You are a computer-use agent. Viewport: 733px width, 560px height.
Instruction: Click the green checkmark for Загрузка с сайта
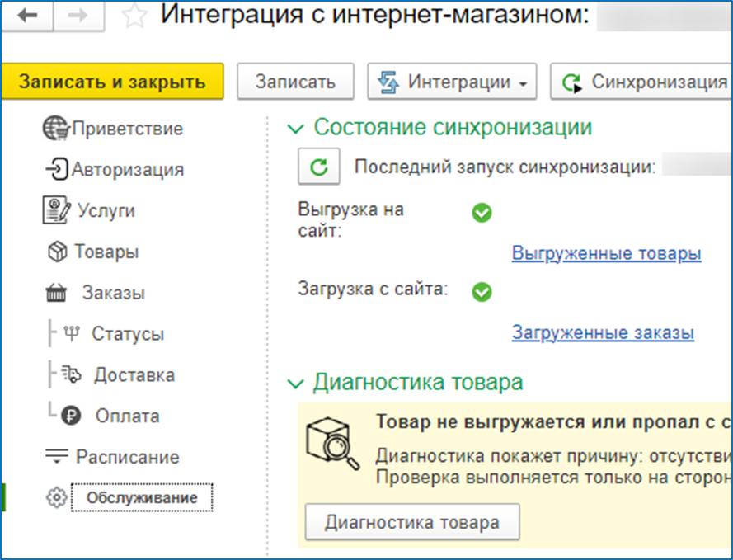[482, 292]
